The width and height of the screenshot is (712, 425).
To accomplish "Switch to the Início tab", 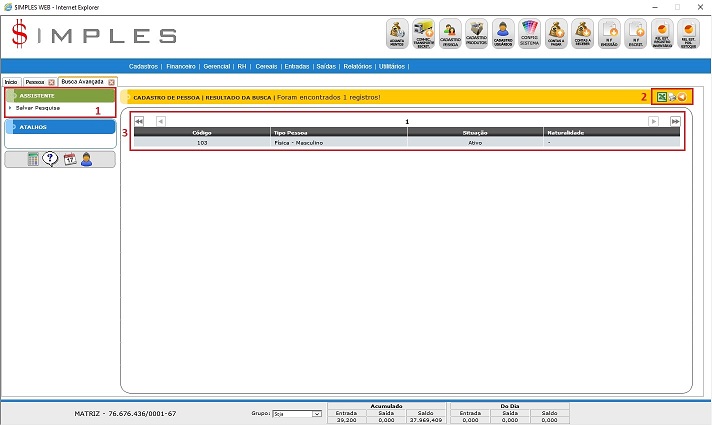I will [11, 80].
